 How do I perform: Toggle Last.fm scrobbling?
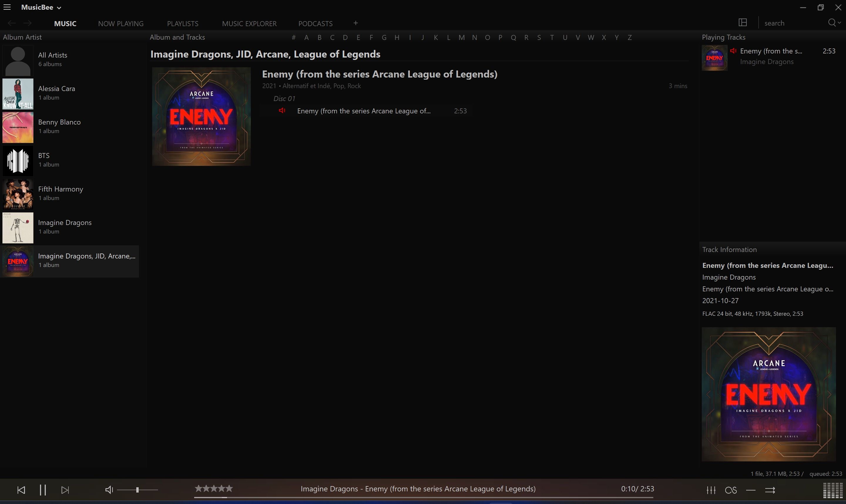731,490
